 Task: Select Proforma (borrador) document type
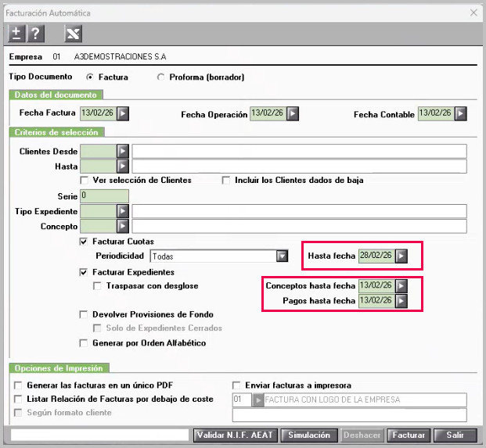[x=160, y=77]
